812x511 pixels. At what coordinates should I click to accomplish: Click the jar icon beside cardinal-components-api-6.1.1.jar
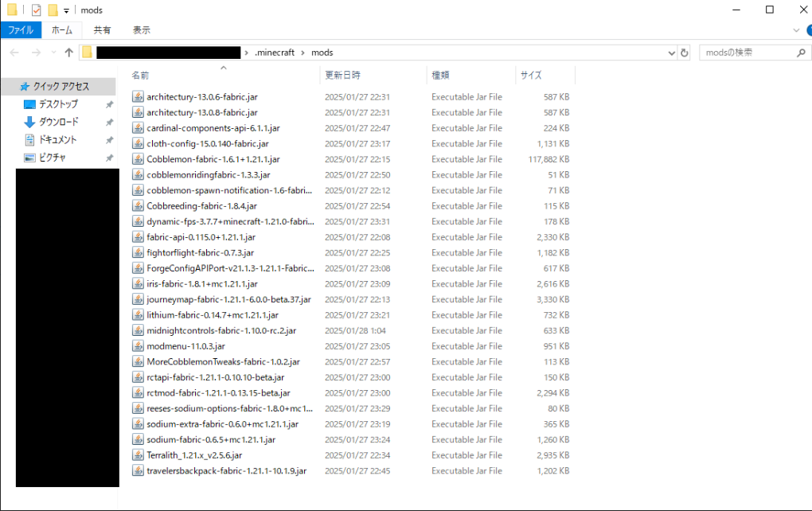tap(138, 128)
